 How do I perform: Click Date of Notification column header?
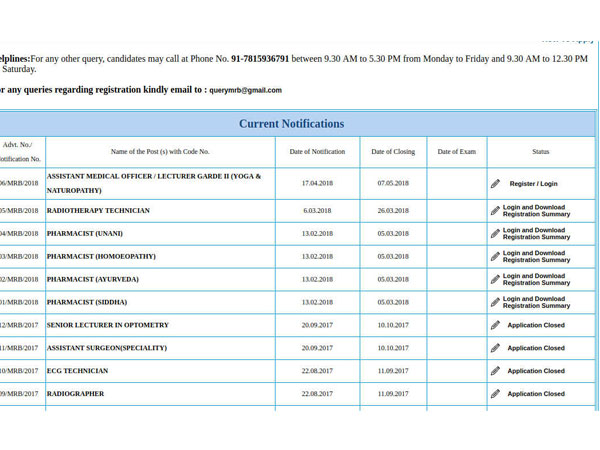pos(317,152)
